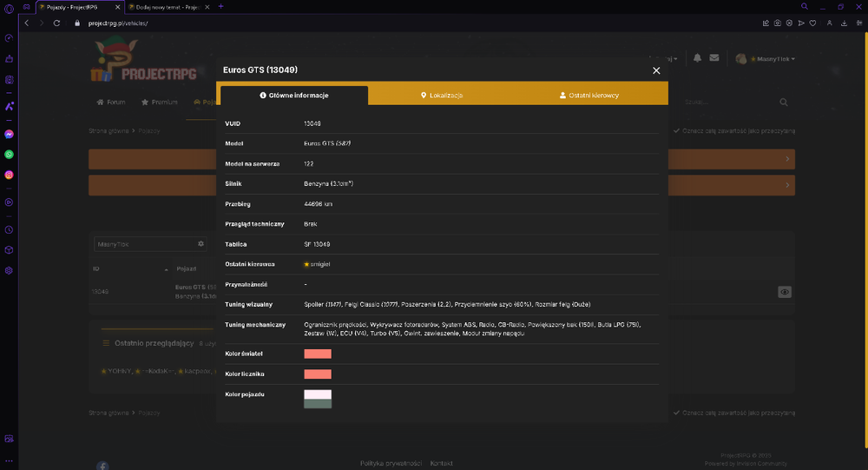The height and width of the screenshot is (470, 868).
Task: Open Messenger from the browser sidebar
Action: (9, 134)
